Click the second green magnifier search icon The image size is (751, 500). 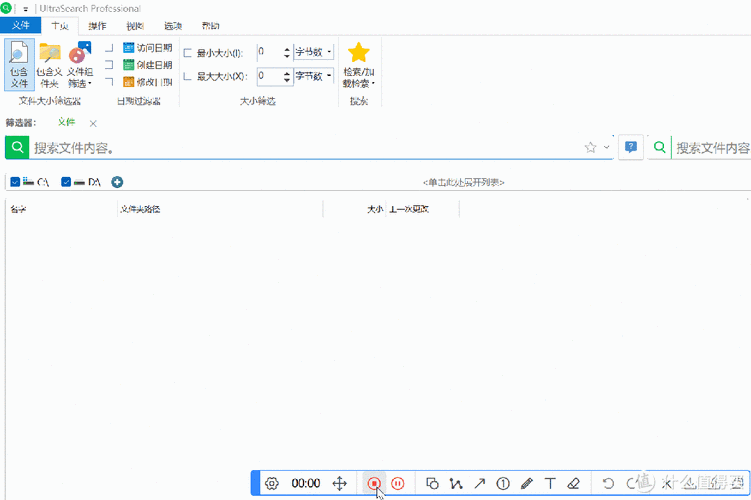point(660,148)
